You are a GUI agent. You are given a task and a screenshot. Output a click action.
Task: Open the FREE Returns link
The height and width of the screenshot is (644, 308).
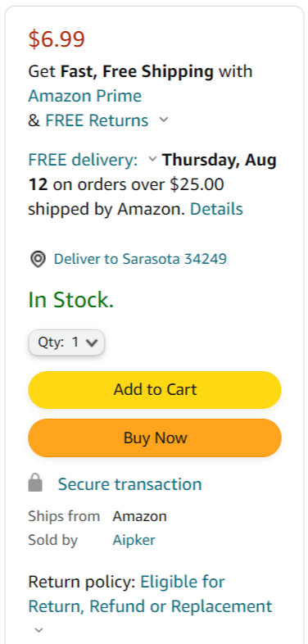point(97,120)
